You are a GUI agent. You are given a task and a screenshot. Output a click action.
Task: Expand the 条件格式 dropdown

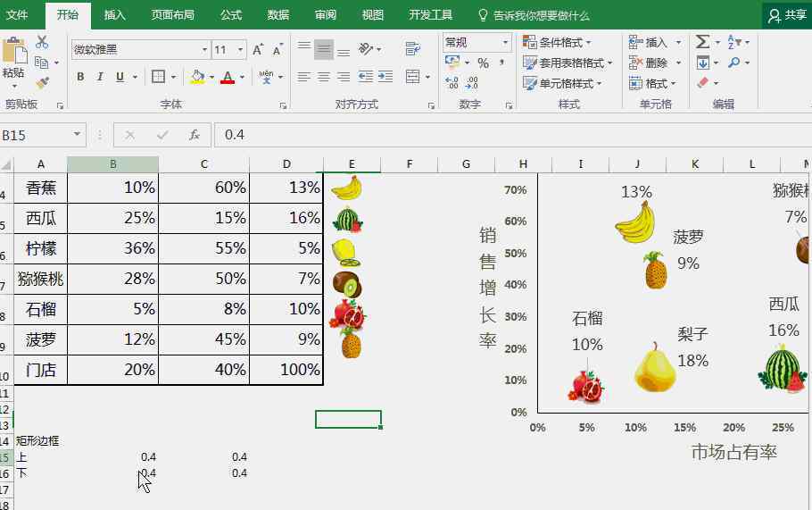[560, 42]
